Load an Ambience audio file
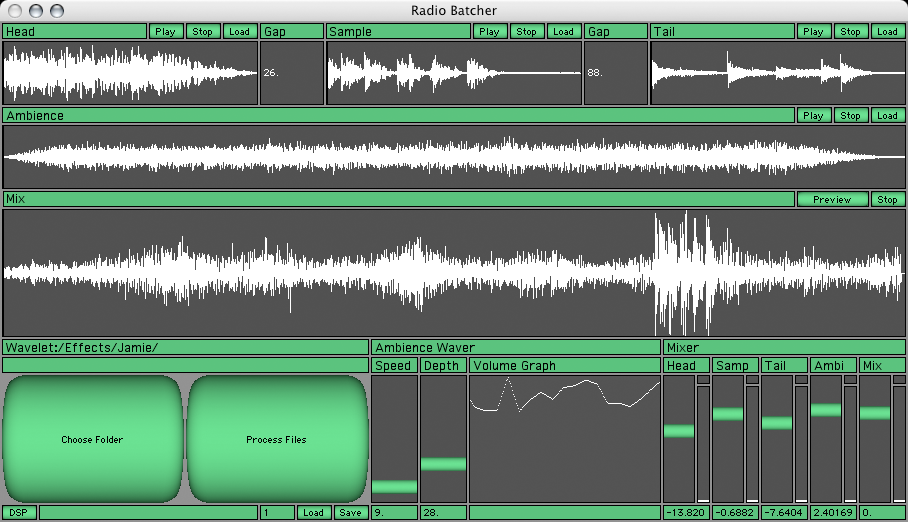The height and width of the screenshot is (522, 908). point(888,115)
